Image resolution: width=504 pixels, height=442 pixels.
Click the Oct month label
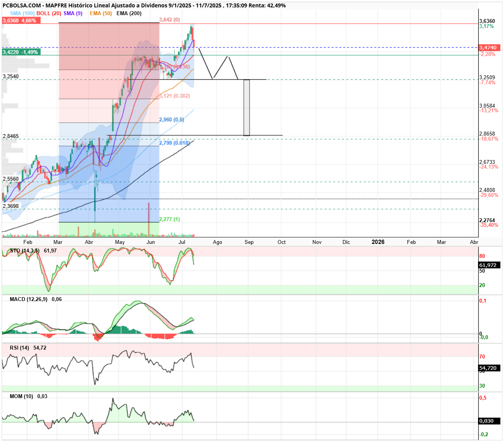click(x=282, y=242)
